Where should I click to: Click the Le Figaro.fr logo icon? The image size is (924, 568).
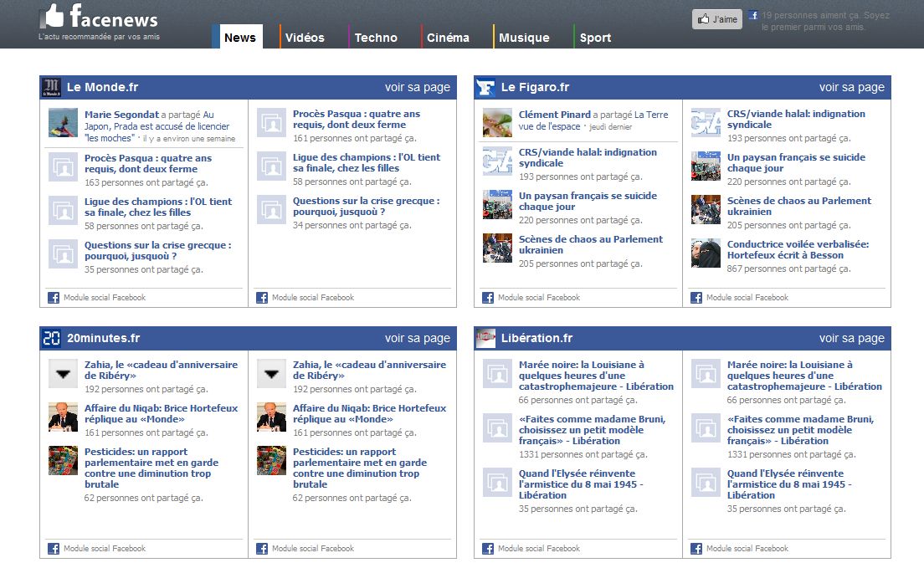click(x=485, y=87)
